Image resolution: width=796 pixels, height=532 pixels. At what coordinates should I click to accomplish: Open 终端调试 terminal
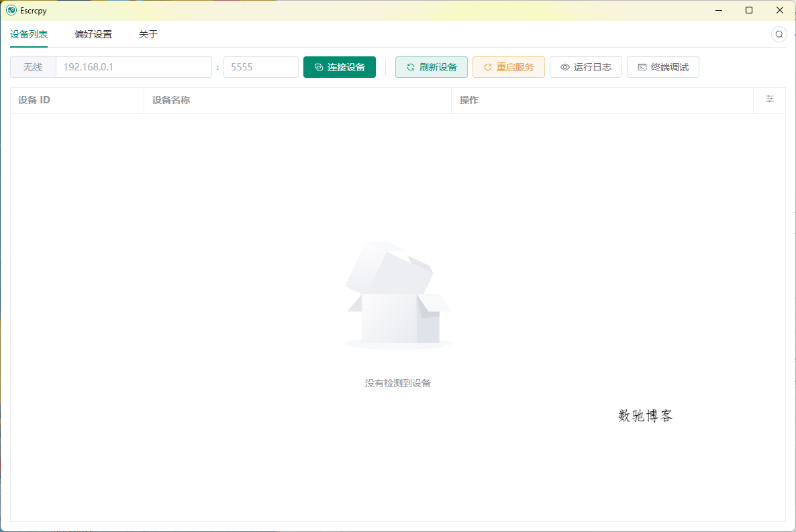pyautogui.click(x=663, y=67)
